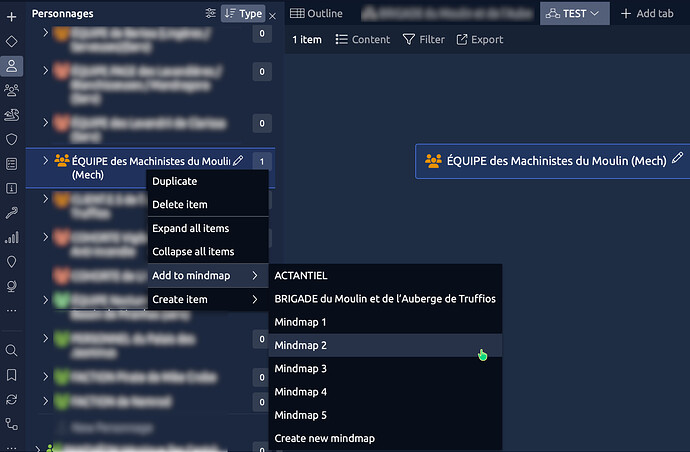Open the shield sidebar icon
The height and width of the screenshot is (452, 690).
pyautogui.click(x=11, y=139)
